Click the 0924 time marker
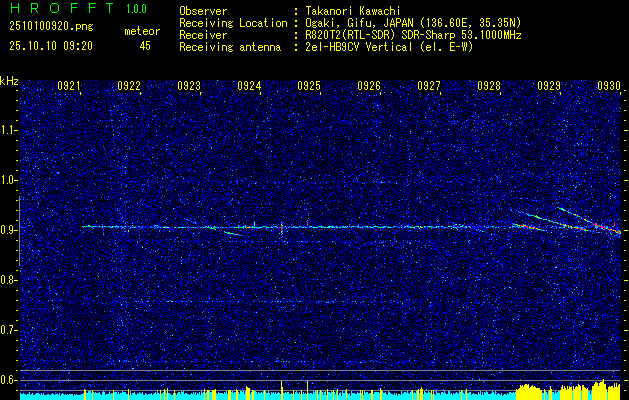The height and width of the screenshot is (400, 629). [x=249, y=85]
